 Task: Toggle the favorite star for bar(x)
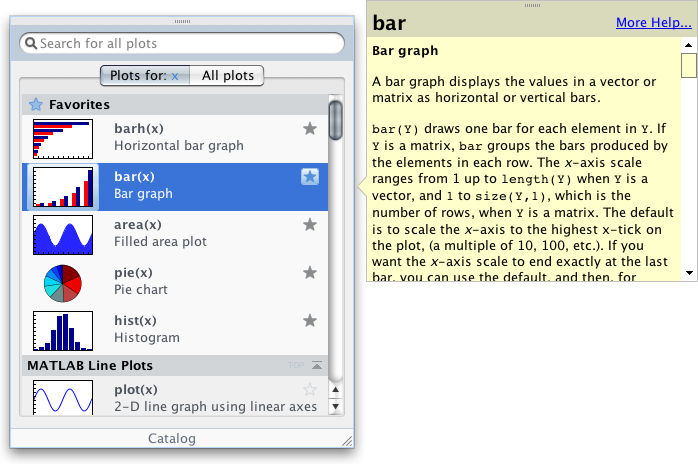(310, 177)
